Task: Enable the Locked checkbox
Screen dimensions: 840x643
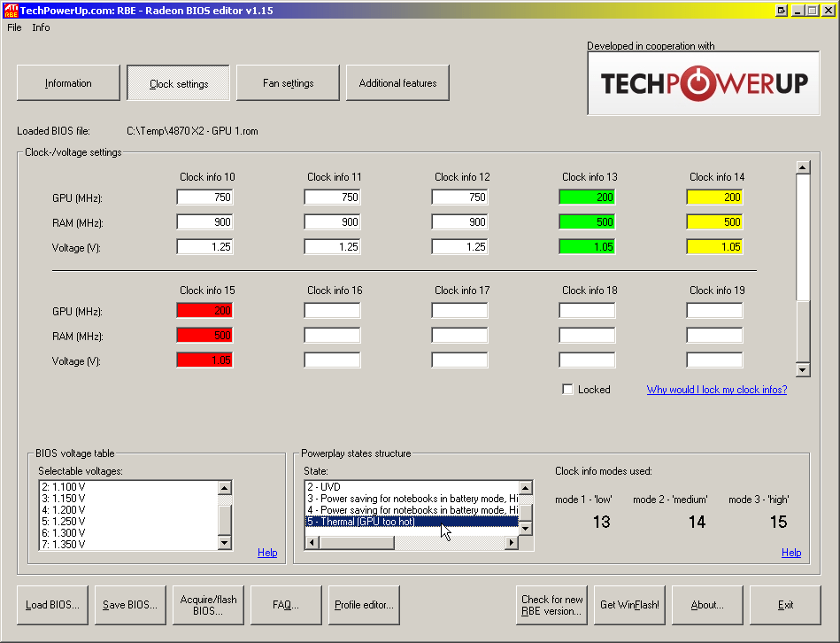Action: pos(567,389)
